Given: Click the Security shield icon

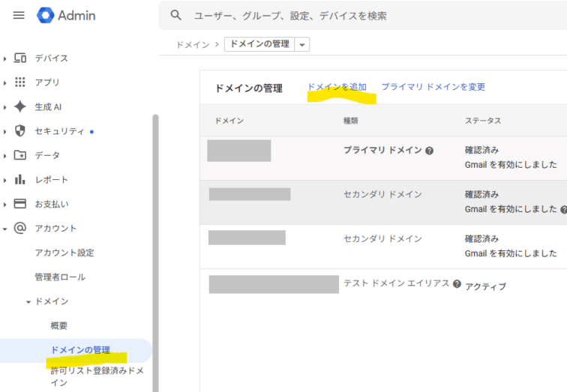Looking at the screenshot, I should coord(20,131).
